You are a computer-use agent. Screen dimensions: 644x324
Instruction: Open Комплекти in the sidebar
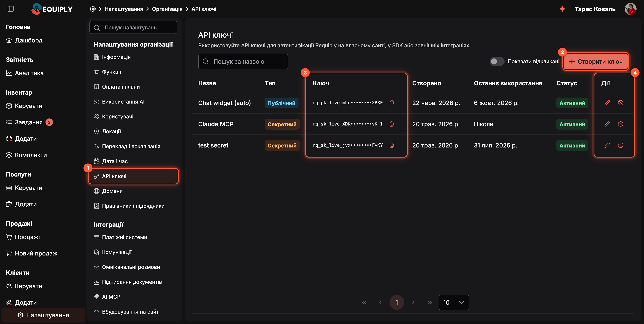(x=26, y=155)
